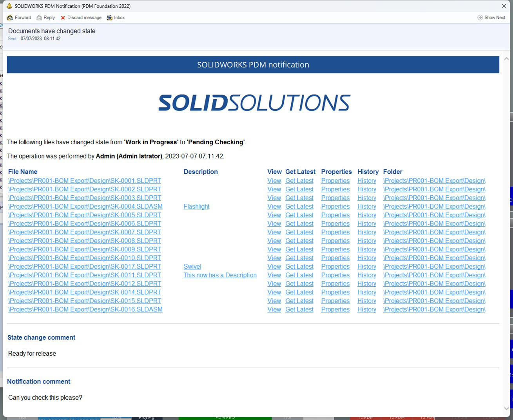The image size is (513, 420).
Task: Click the Flashlight description link
Action: [196, 206]
